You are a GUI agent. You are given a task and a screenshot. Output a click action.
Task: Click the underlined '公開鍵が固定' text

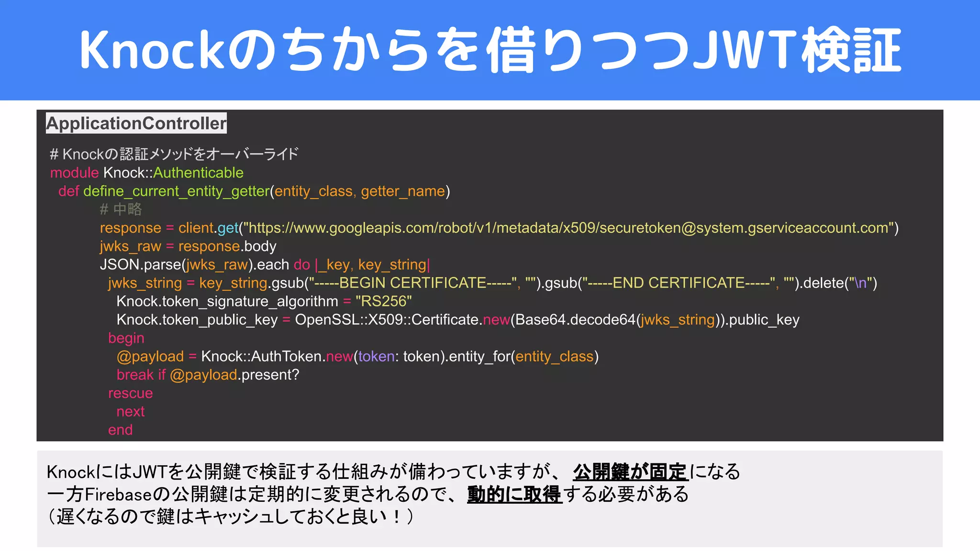click(630, 472)
